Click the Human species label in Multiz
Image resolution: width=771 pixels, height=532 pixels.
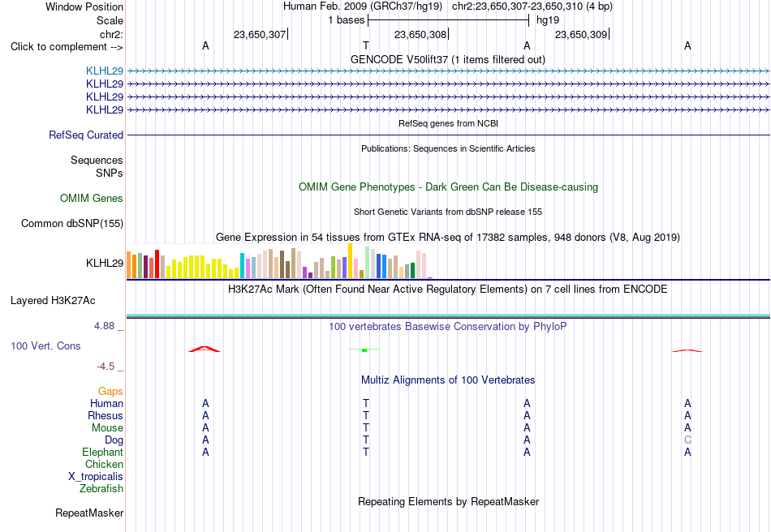[x=106, y=404]
